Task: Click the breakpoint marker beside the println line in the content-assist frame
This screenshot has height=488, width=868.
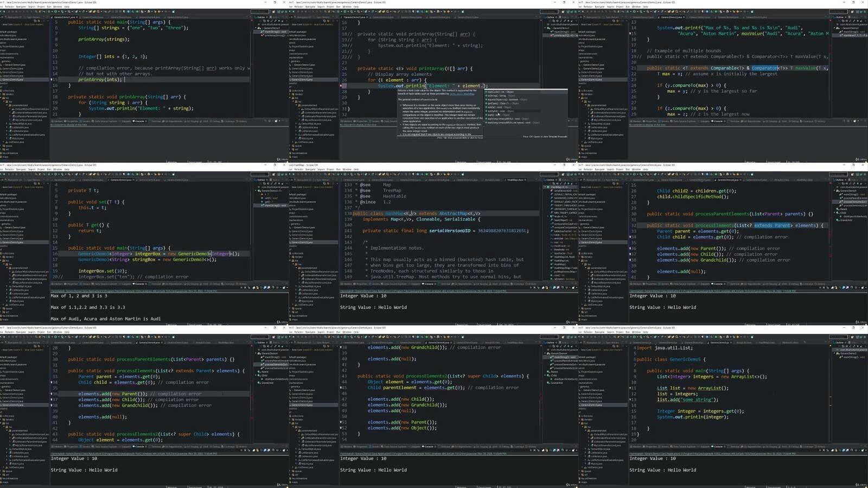Action: 341,86
